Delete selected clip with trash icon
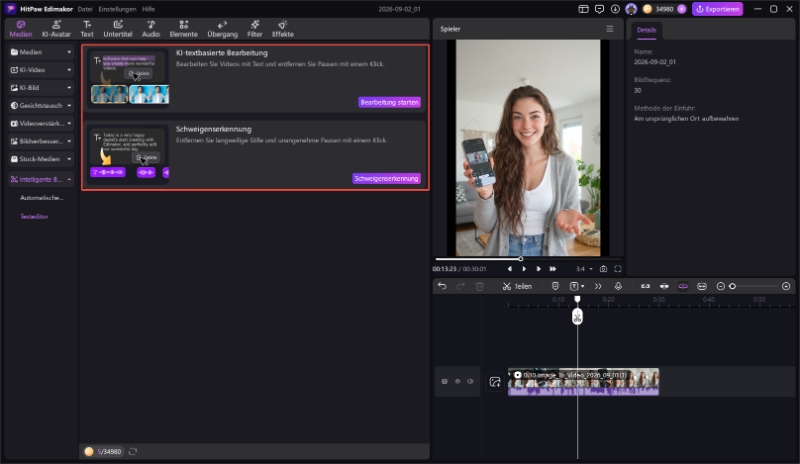The image size is (800, 464). tap(480, 286)
